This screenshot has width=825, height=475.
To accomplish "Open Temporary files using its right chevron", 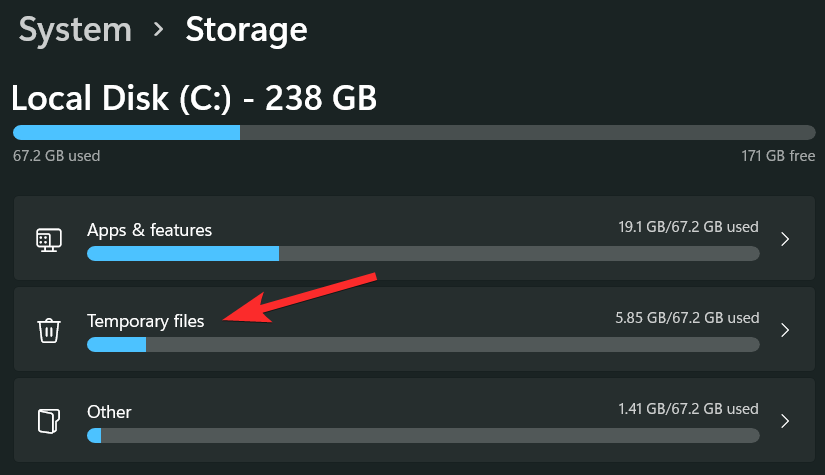I will click(786, 330).
